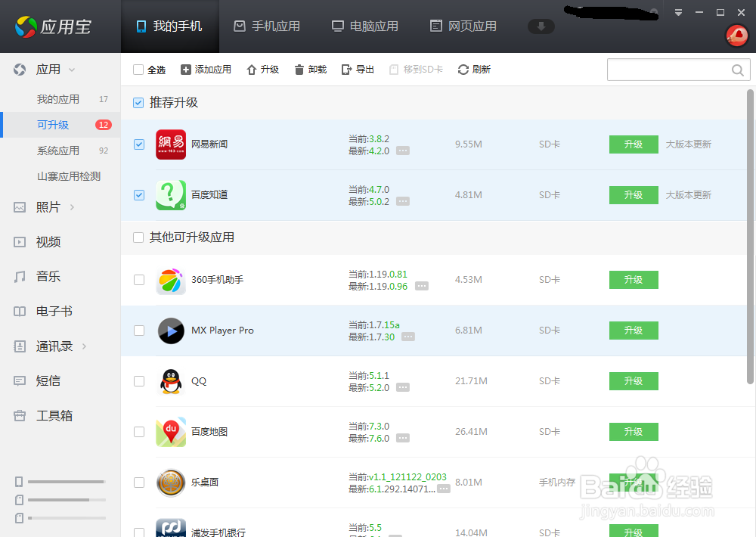Upgrade 百度地图 with 升级 button
756x537 pixels.
click(x=634, y=432)
